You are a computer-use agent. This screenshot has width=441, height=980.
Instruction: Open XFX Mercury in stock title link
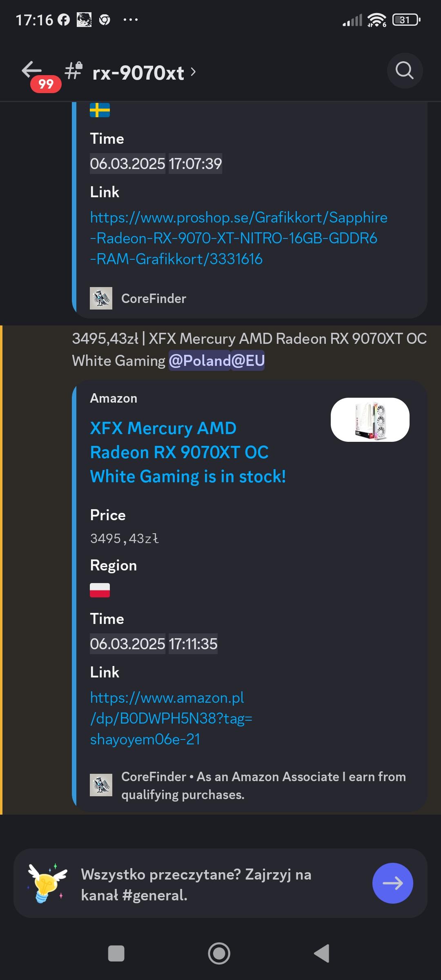click(188, 452)
